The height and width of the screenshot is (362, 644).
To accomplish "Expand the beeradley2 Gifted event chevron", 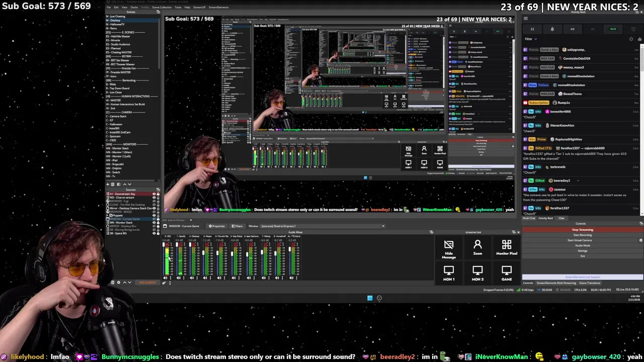I will coord(578,180).
